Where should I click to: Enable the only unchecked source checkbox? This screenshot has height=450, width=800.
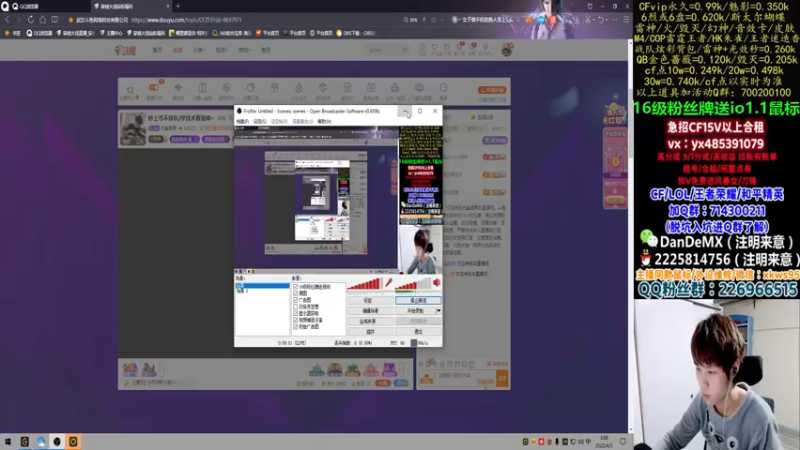295,307
